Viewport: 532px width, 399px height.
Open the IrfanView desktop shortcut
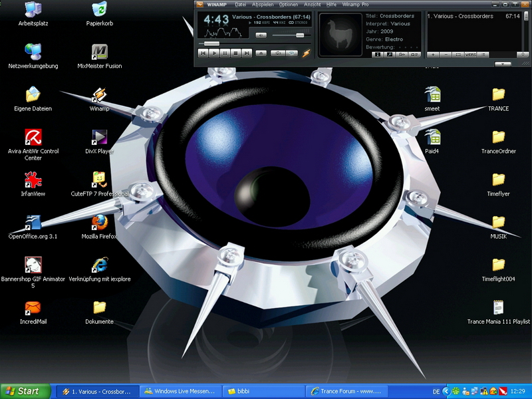(x=33, y=180)
